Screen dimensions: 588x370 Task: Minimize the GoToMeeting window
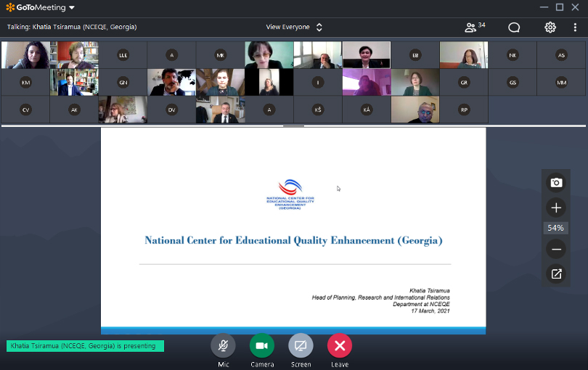pyautogui.click(x=544, y=7)
